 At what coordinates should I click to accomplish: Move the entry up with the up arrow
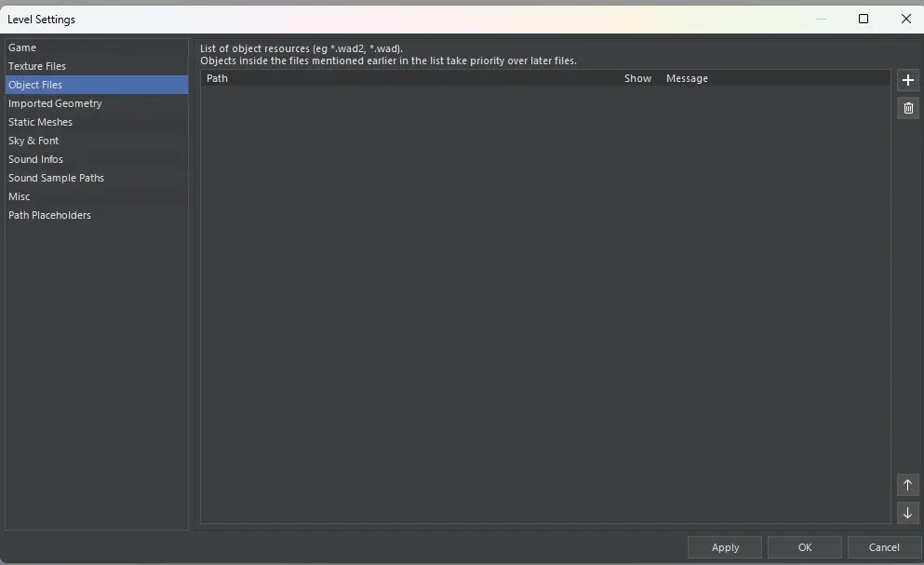(908, 485)
